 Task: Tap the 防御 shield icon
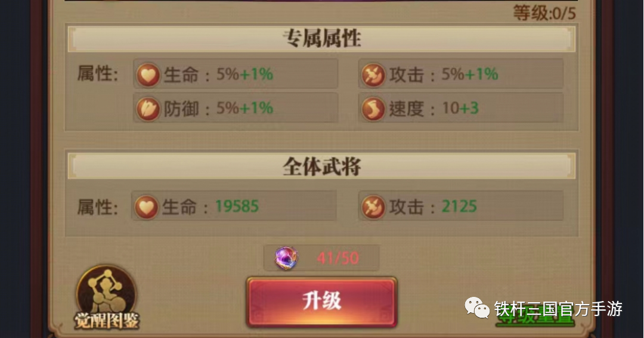[x=148, y=109]
